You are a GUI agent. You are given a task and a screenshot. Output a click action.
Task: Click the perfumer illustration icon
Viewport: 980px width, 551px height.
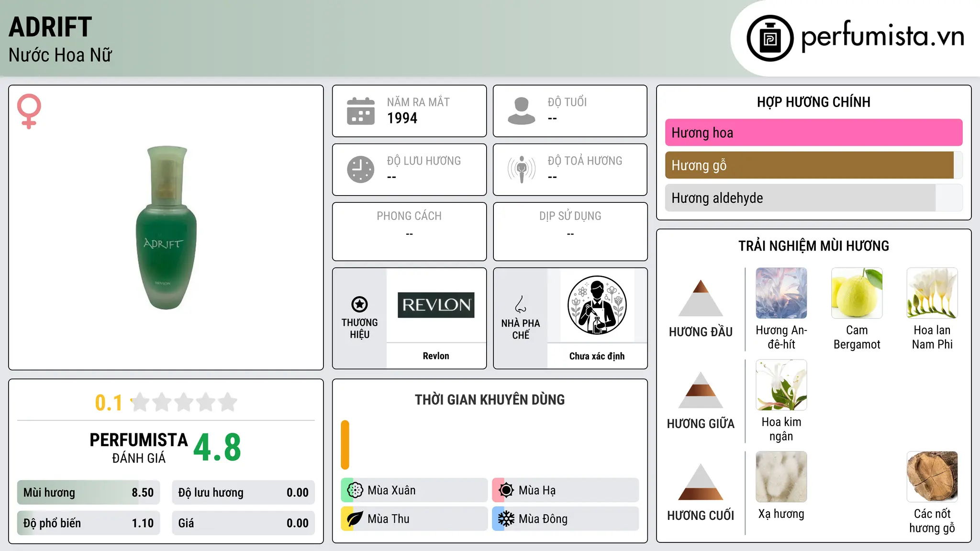click(x=597, y=305)
